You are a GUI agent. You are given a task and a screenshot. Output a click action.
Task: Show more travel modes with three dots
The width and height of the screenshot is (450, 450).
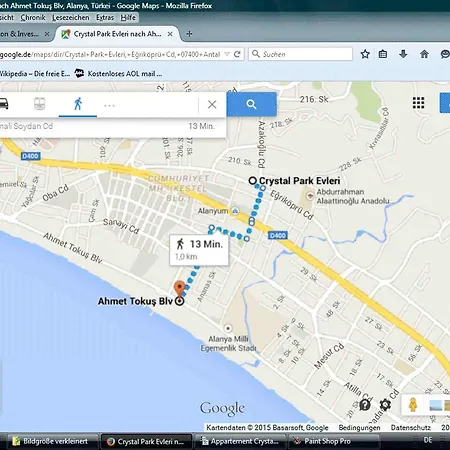(x=109, y=106)
